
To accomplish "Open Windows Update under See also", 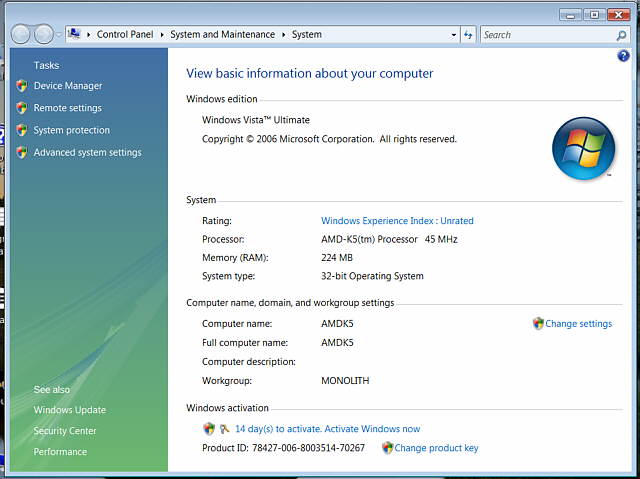I will pos(69,410).
